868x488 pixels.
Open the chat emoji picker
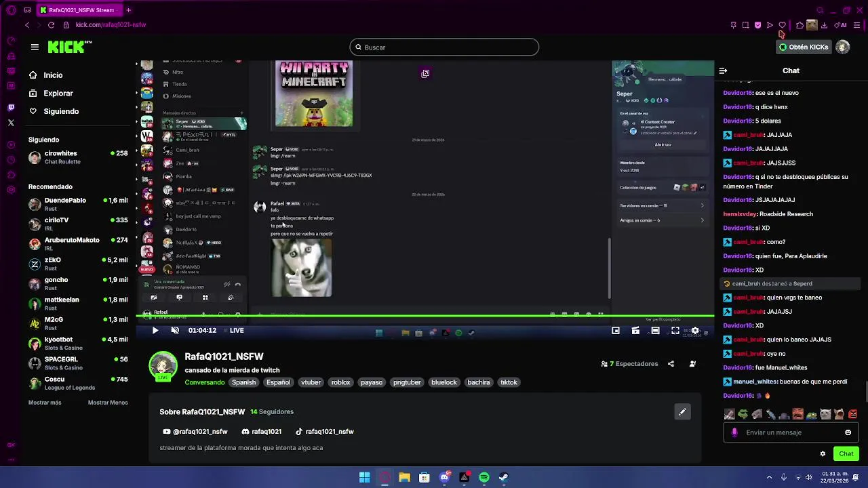[x=848, y=432]
